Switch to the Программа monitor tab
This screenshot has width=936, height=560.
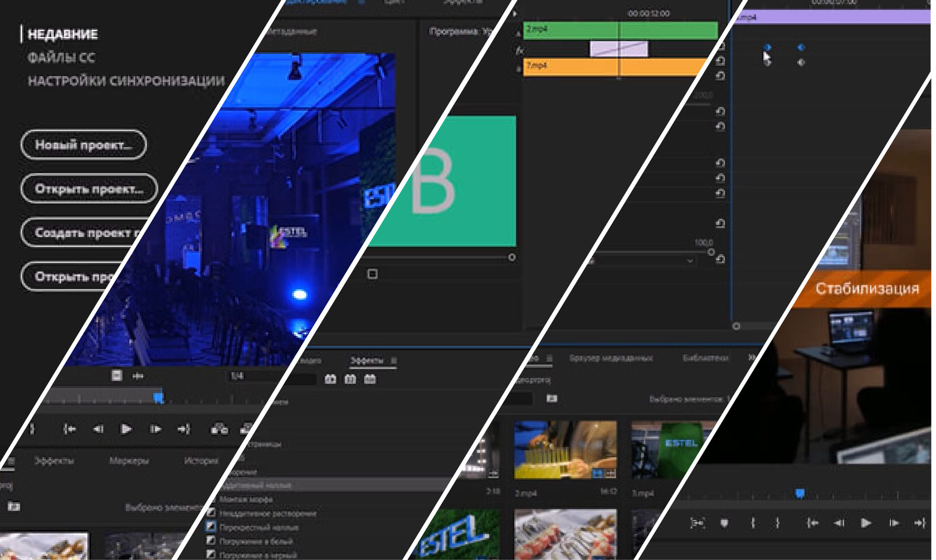[x=460, y=32]
